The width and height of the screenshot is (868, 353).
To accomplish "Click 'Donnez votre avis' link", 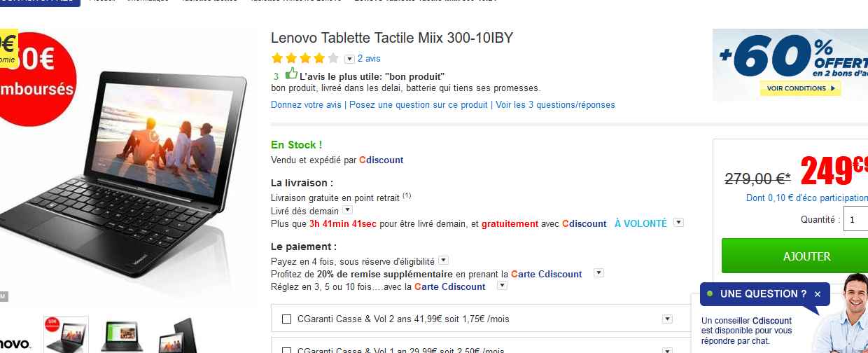I will click(306, 105).
